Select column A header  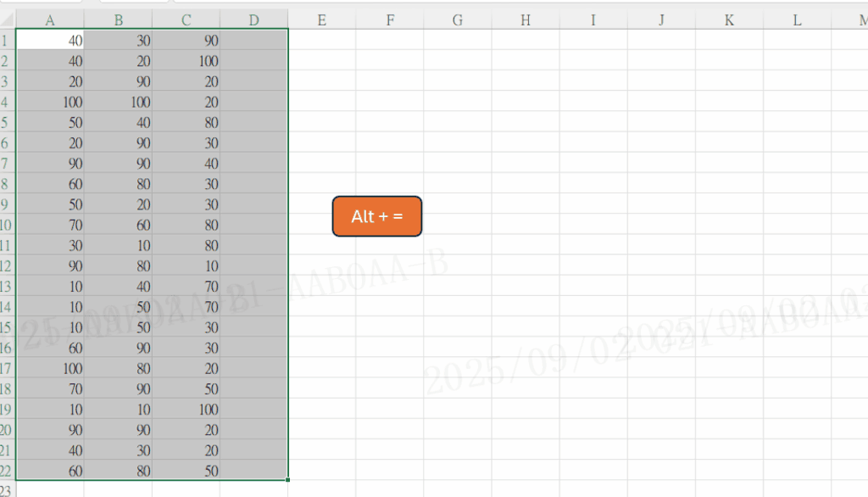pos(50,20)
